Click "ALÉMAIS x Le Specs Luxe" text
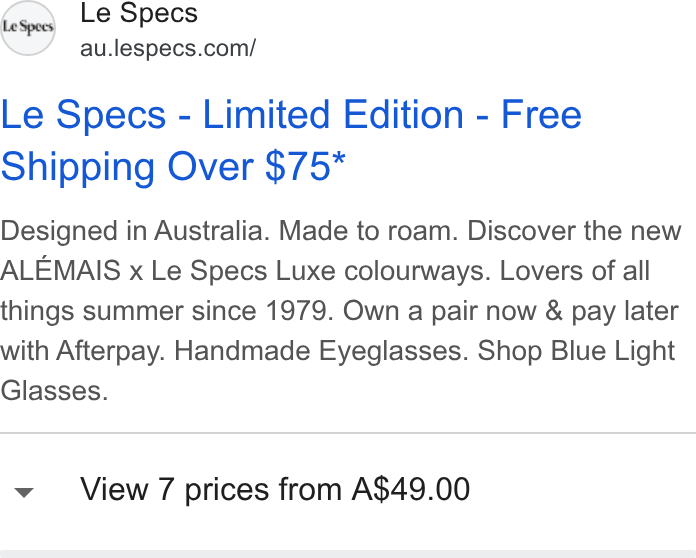The height and width of the screenshot is (558, 696). click(168, 271)
